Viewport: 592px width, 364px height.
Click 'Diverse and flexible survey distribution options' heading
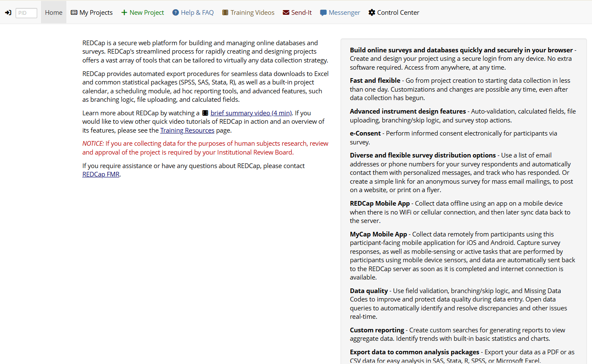pyautogui.click(x=423, y=155)
